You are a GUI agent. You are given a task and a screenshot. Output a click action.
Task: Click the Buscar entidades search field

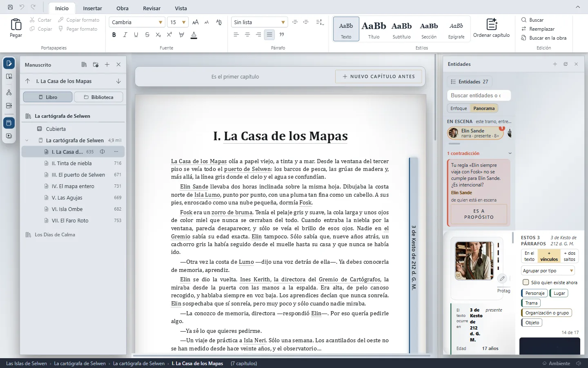click(479, 95)
